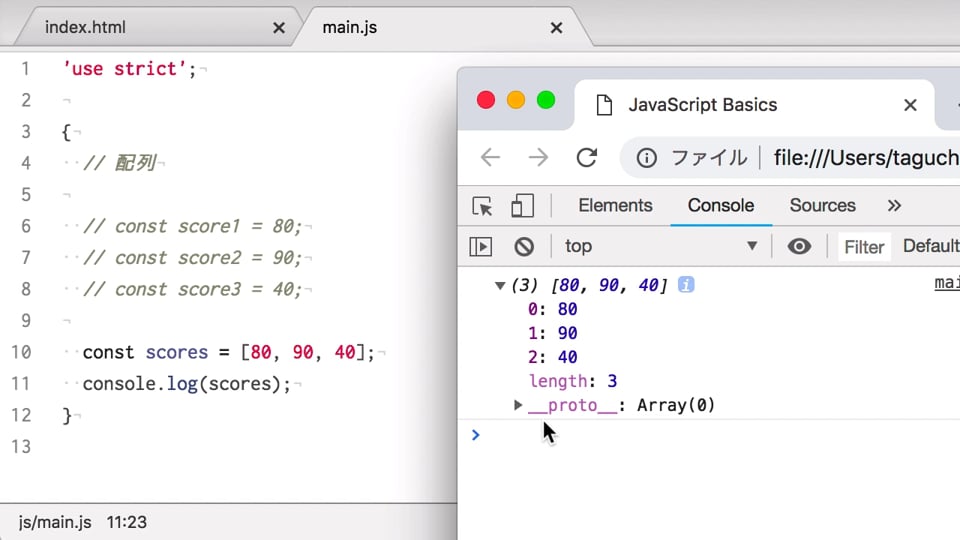This screenshot has height=540, width=960.
Task: Clear the console with the ban icon
Action: (x=524, y=247)
